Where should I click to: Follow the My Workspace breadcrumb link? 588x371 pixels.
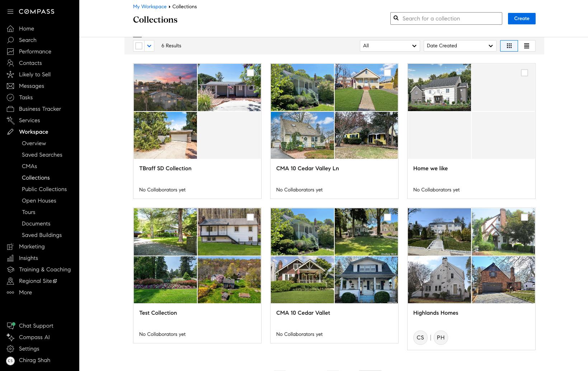tap(150, 7)
